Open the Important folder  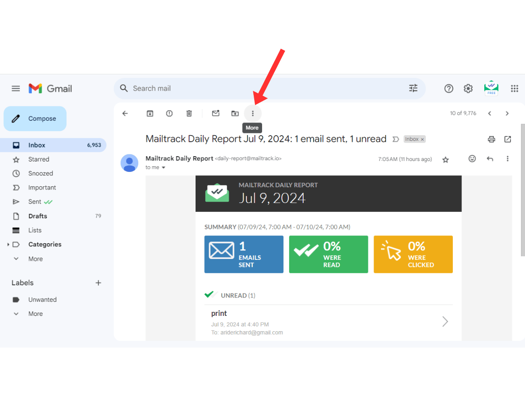pos(53,188)
